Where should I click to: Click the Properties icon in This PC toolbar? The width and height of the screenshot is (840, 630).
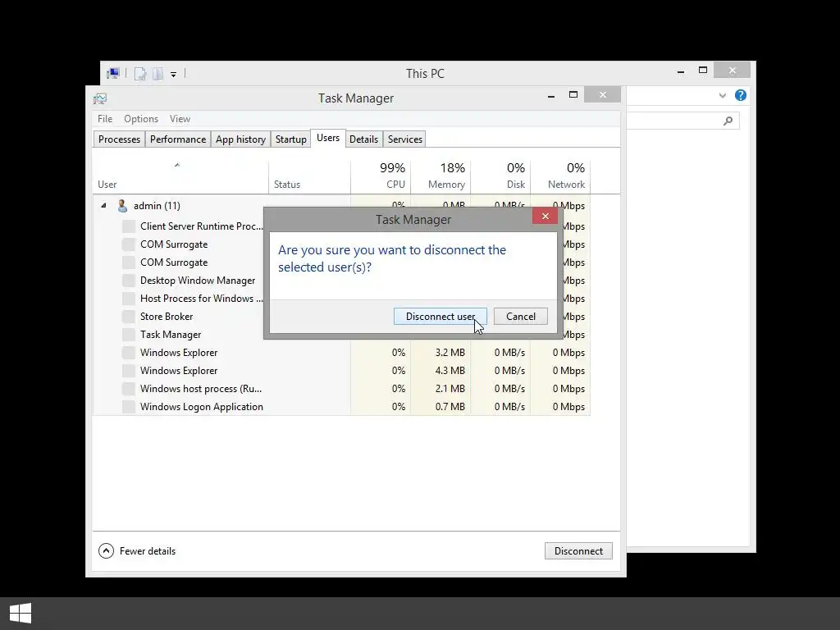[140, 74]
